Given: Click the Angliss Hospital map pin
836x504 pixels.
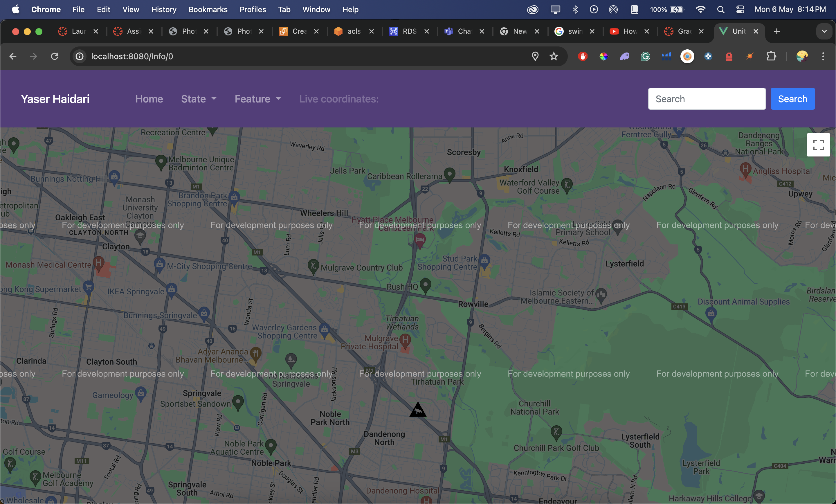Looking at the screenshot, I should pos(745,170).
